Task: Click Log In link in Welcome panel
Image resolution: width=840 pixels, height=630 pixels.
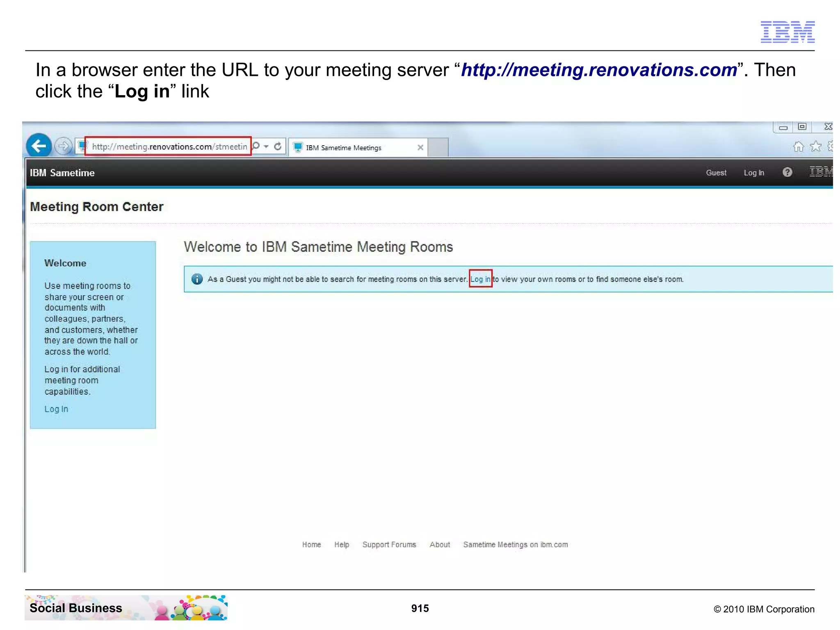Action: click(56, 409)
